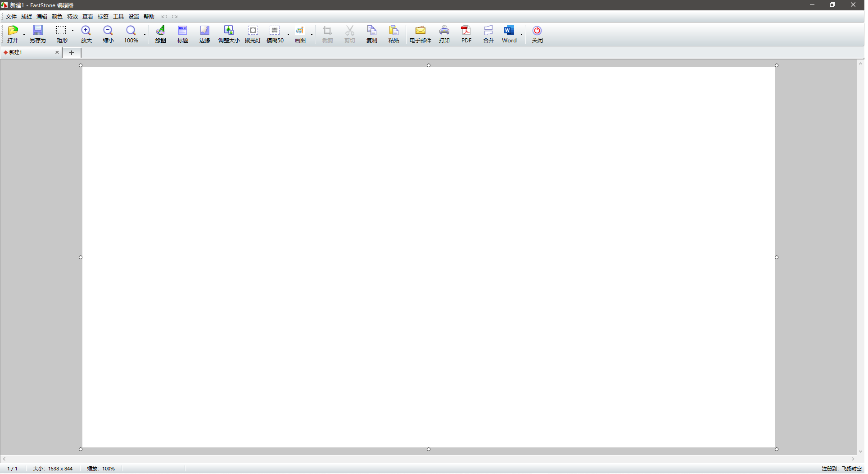Expand the 100% zoom dropdown arrow
This screenshot has width=868, height=474.
(145, 34)
